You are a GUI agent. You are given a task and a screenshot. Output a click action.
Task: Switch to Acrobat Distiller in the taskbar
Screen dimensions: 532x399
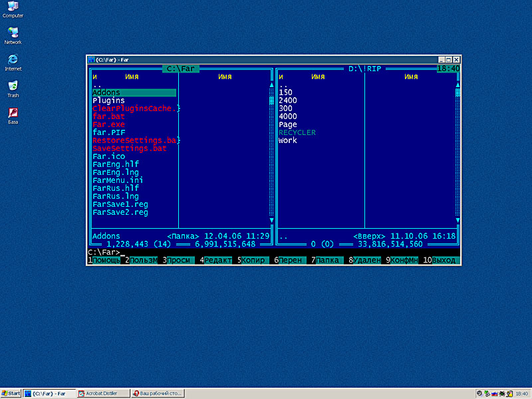point(103,394)
